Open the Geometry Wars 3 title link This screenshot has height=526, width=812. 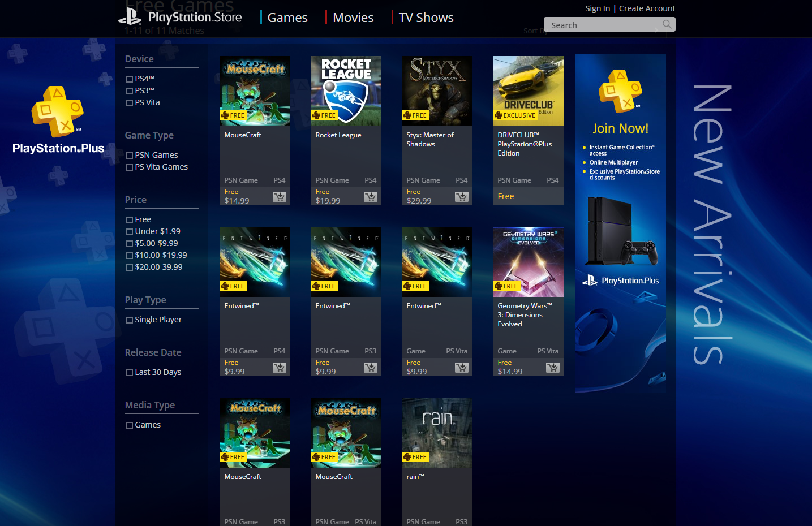pos(525,315)
